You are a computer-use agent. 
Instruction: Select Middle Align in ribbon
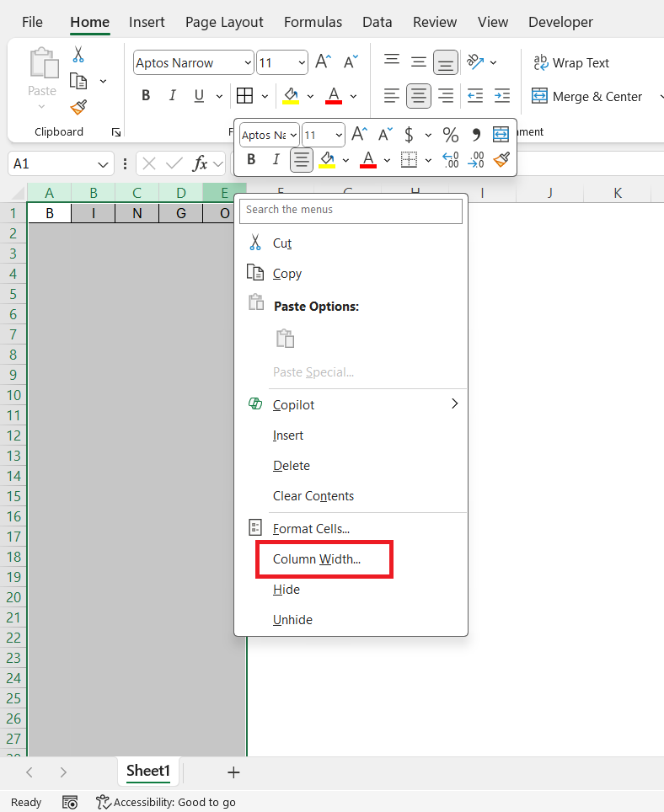tap(419, 62)
